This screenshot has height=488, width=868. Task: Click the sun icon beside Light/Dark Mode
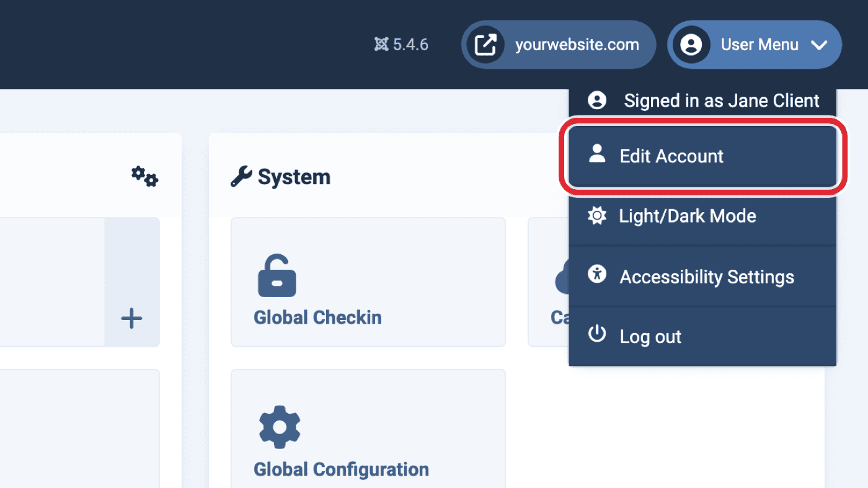[x=597, y=216]
